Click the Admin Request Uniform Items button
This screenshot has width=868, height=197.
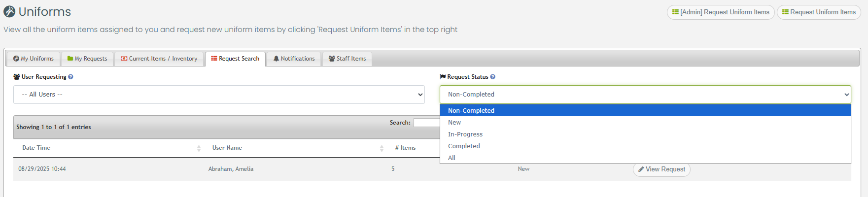(x=721, y=12)
